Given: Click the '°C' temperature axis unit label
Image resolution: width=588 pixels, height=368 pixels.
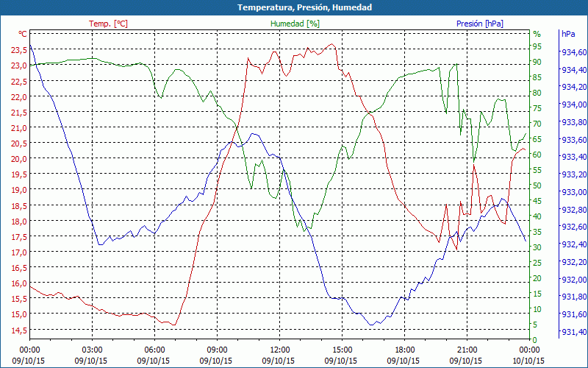Looking at the screenshot, I should 23,34.
